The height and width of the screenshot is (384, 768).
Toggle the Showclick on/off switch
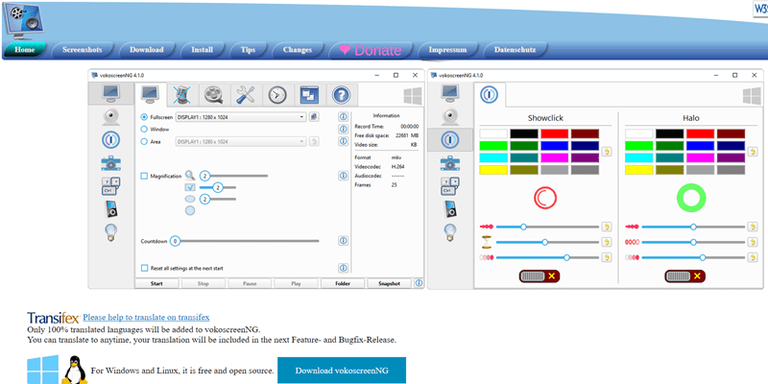coord(539,276)
